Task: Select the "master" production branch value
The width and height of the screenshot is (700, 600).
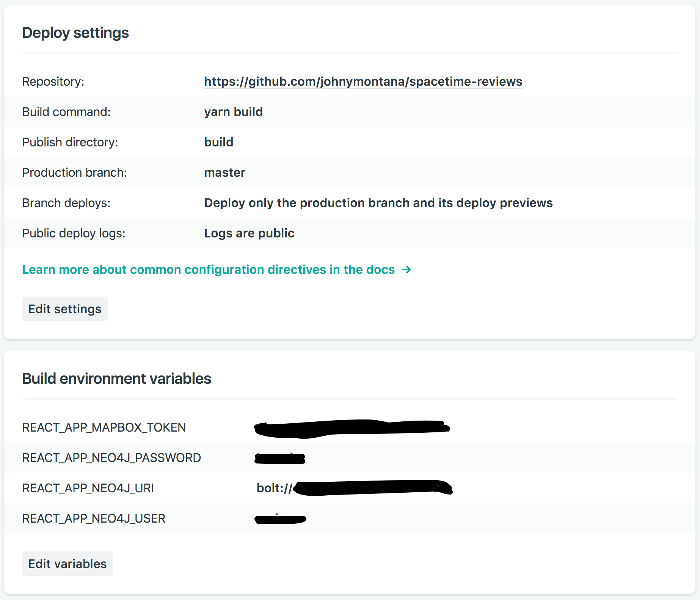Action: tap(224, 173)
